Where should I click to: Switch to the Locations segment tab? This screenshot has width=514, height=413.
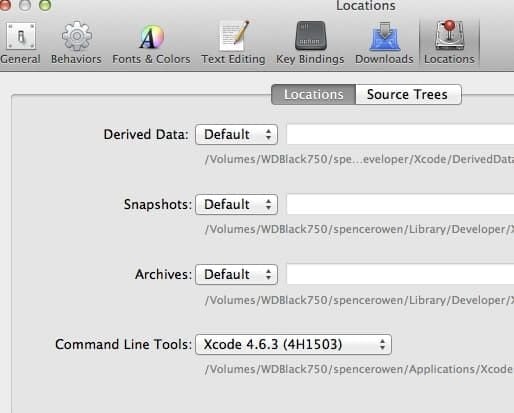pyautogui.click(x=313, y=95)
